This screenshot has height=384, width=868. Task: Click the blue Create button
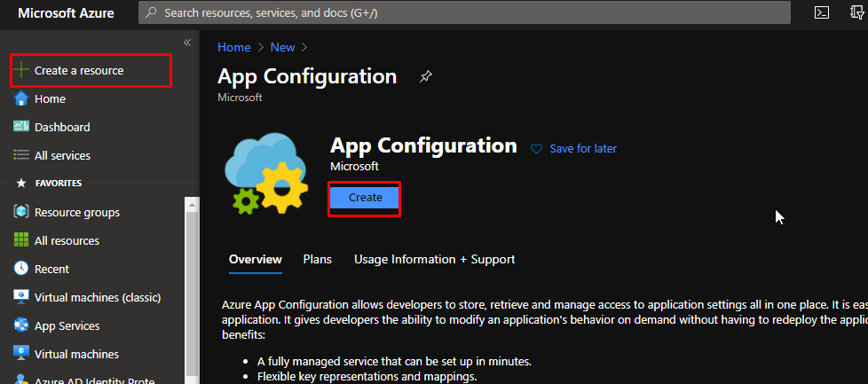(x=365, y=198)
